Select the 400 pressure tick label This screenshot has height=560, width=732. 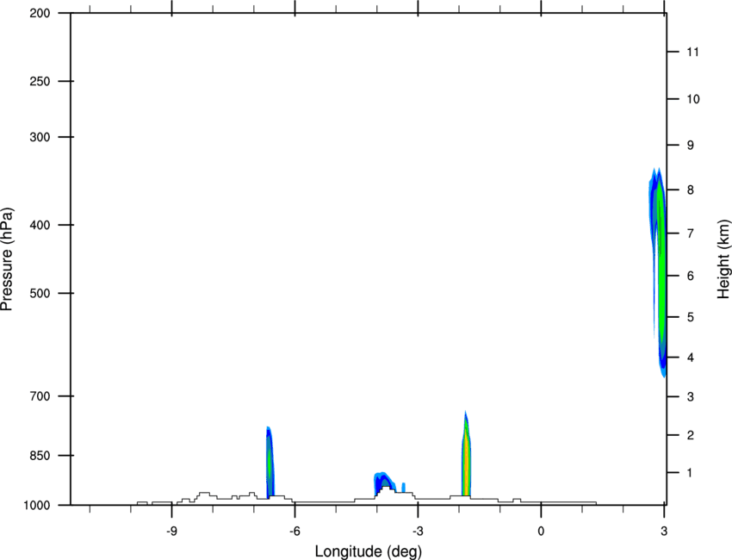40,225
